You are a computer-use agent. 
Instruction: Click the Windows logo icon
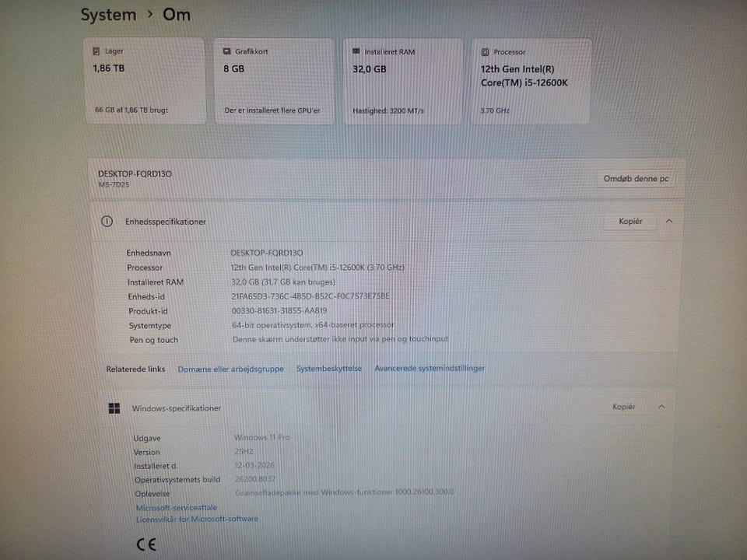coord(114,408)
